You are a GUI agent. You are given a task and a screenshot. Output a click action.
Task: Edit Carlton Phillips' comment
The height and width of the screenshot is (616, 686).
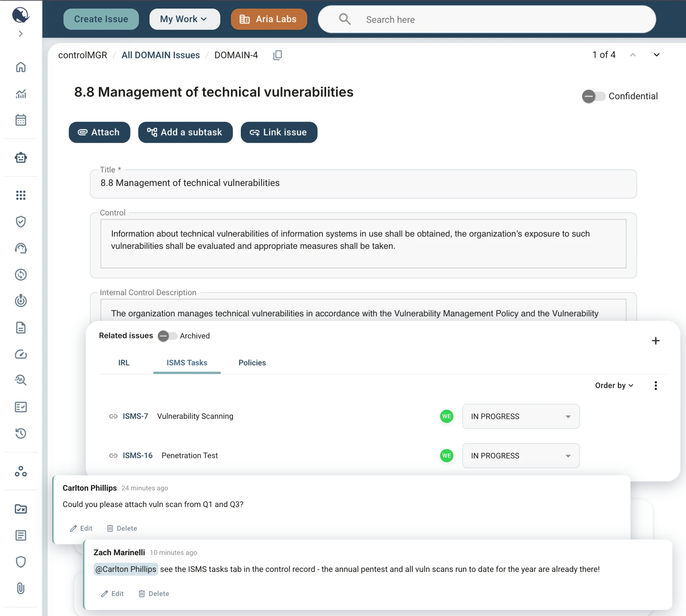click(x=81, y=528)
